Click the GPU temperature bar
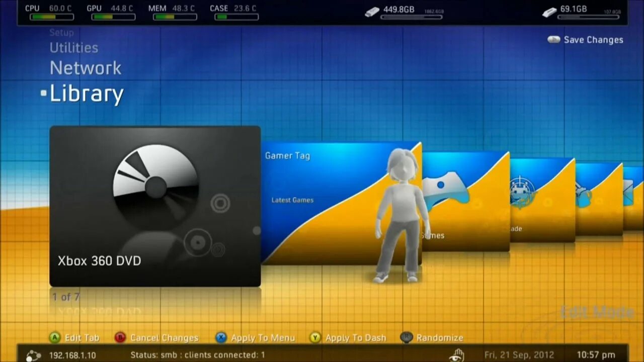644x362 pixels. click(113, 17)
